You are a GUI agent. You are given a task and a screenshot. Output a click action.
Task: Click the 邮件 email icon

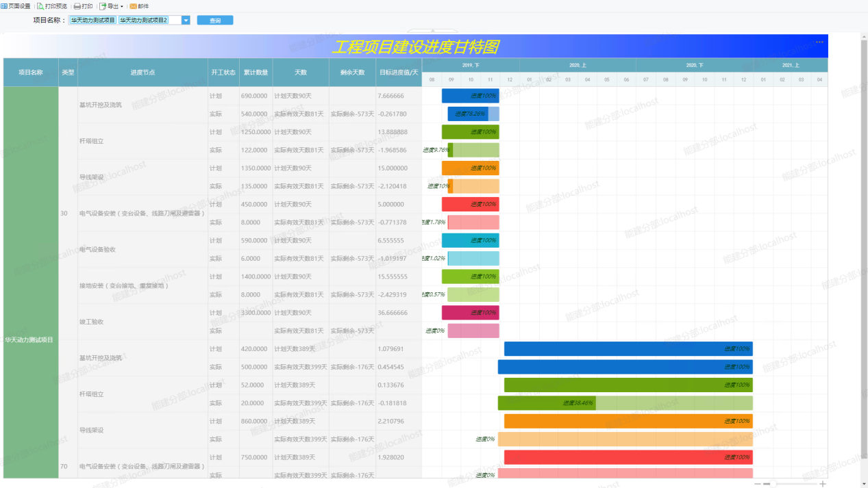pos(133,6)
